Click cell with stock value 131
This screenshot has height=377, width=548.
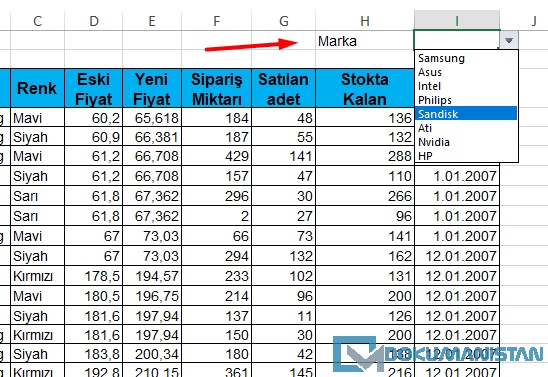pyautogui.click(x=365, y=276)
